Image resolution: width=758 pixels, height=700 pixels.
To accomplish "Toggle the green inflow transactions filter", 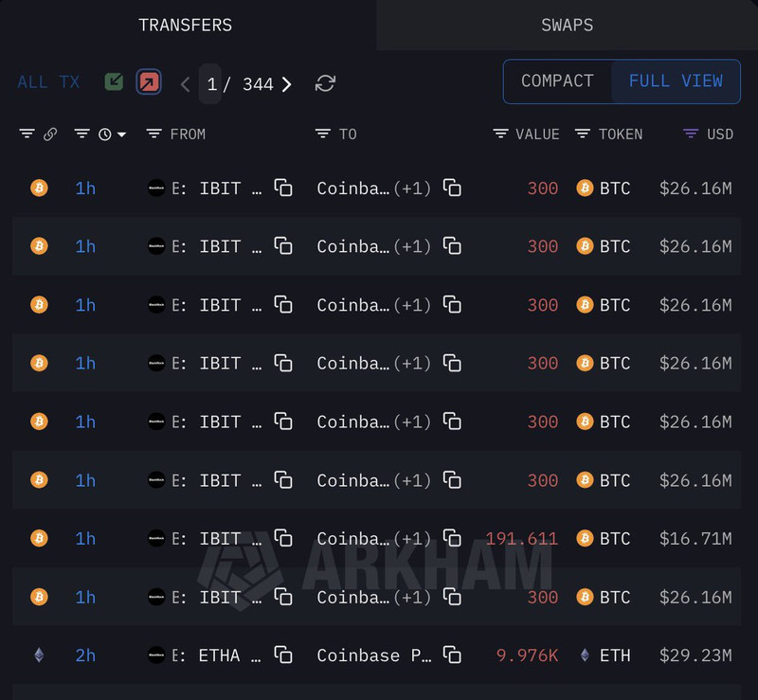I will point(114,82).
